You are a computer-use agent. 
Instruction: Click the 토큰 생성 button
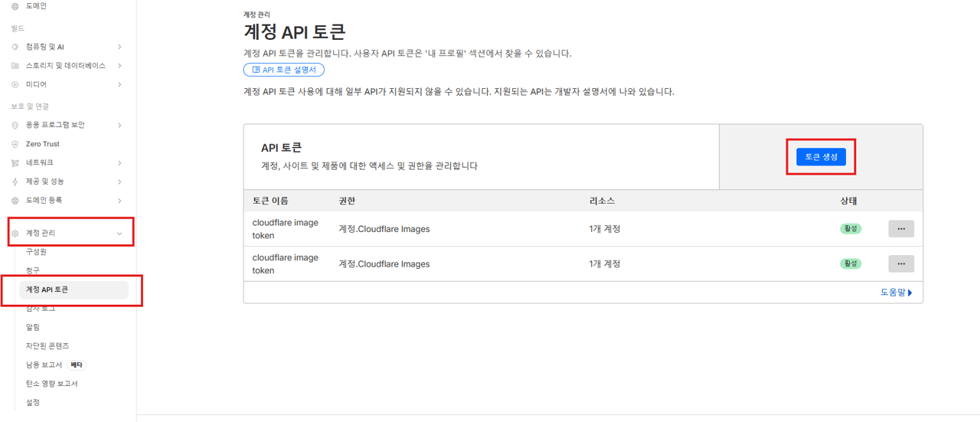(821, 157)
